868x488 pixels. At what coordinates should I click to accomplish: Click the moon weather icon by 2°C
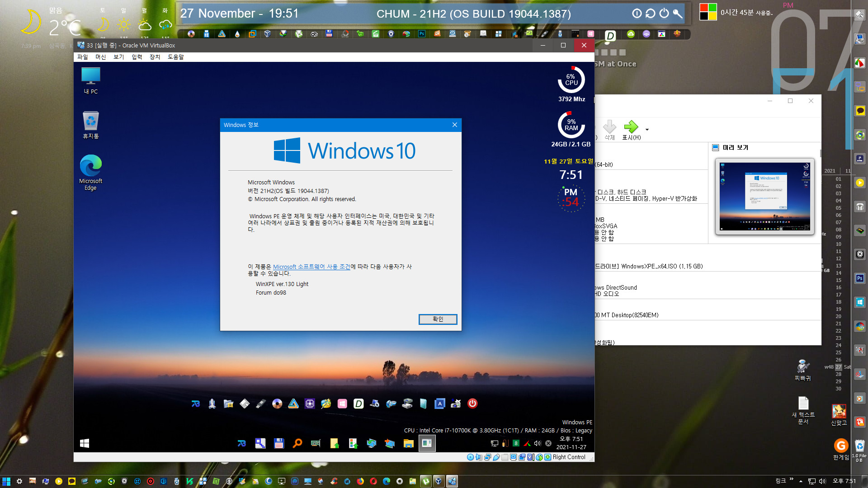click(x=32, y=22)
